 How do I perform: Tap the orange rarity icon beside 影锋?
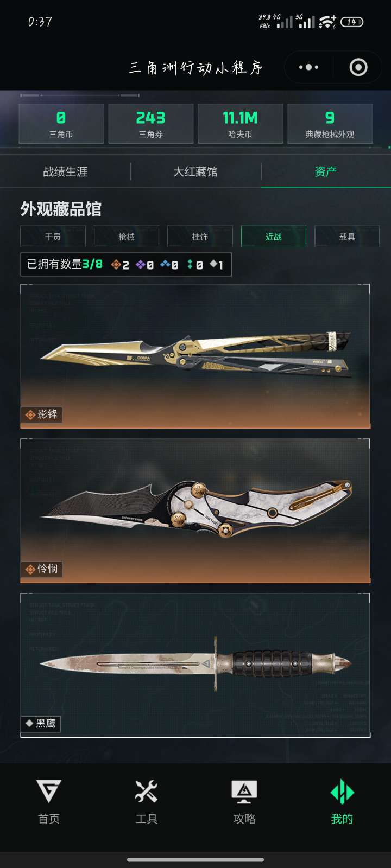[30, 414]
